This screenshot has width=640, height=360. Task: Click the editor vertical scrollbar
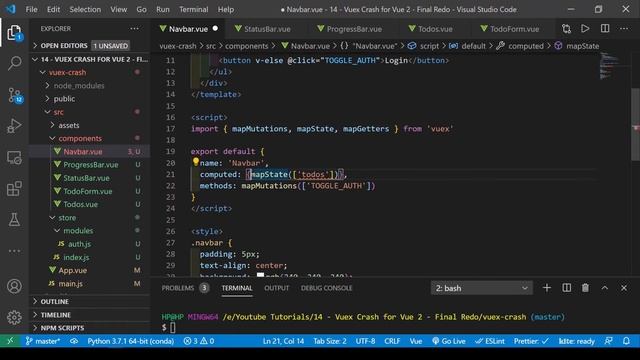pyautogui.click(x=636, y=124)
